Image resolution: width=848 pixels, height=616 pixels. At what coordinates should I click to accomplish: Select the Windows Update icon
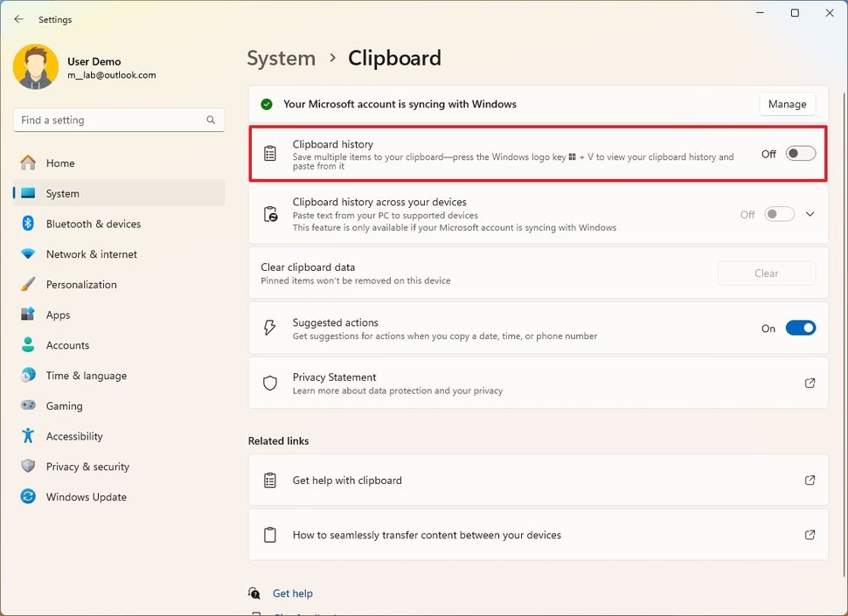(x=28, y=496)
